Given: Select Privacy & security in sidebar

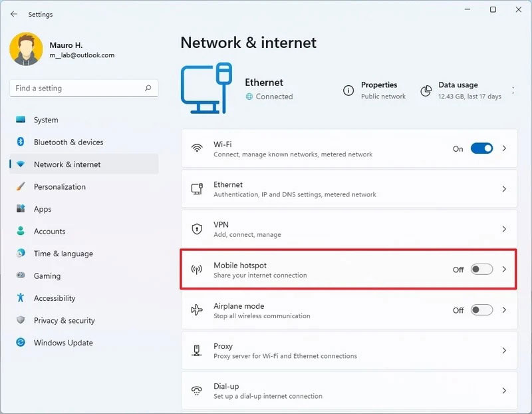Looking at the screenshot, I should (64, 320).
